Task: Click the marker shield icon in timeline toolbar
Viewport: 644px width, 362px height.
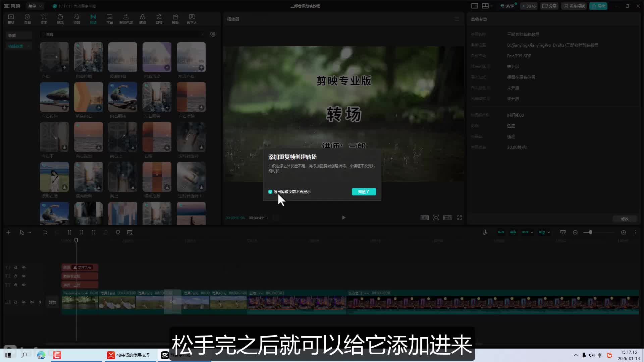Action: click(118, 232)
